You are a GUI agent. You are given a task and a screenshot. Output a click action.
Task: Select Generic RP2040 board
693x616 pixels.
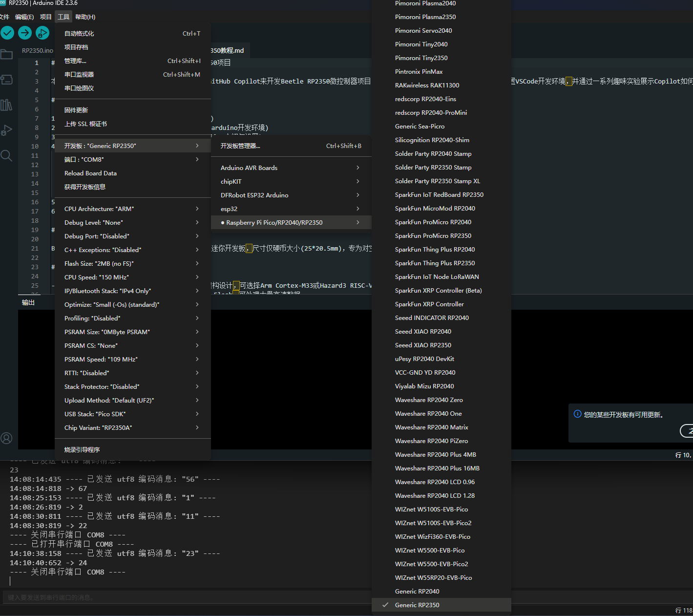[x=441, y=591]
